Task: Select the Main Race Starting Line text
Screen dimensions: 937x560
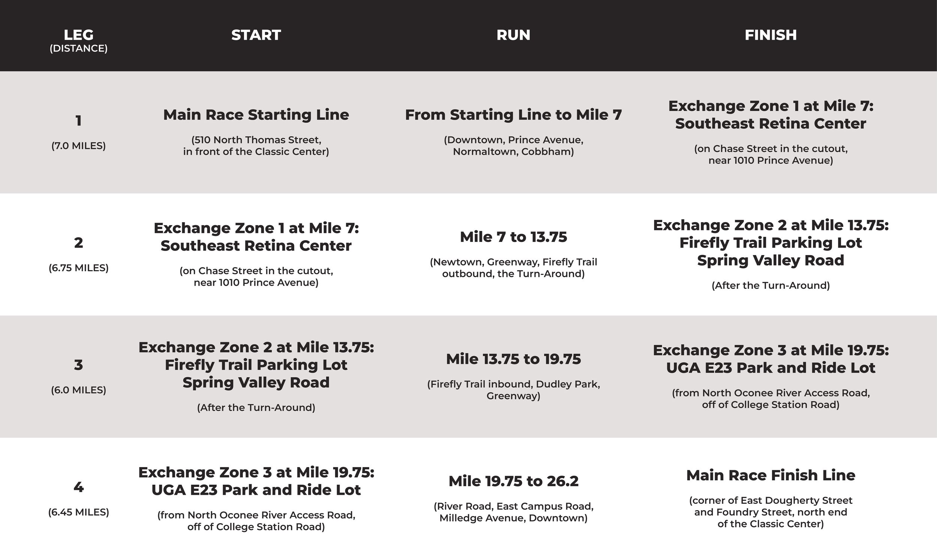Action: 256,115
